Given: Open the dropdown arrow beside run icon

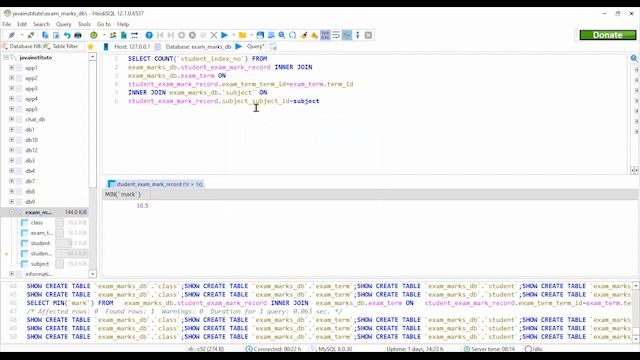Looking at the screenshot, I should point(233,36).
